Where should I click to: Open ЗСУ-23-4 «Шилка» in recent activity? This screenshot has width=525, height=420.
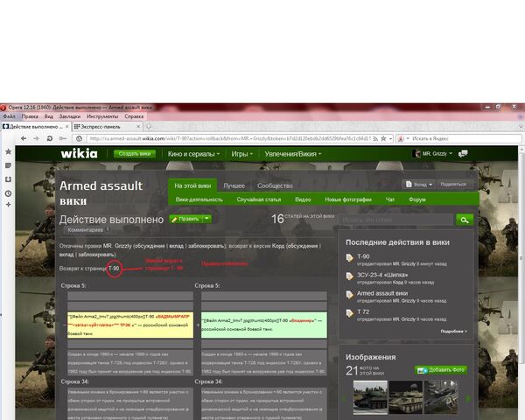(382, 275)
